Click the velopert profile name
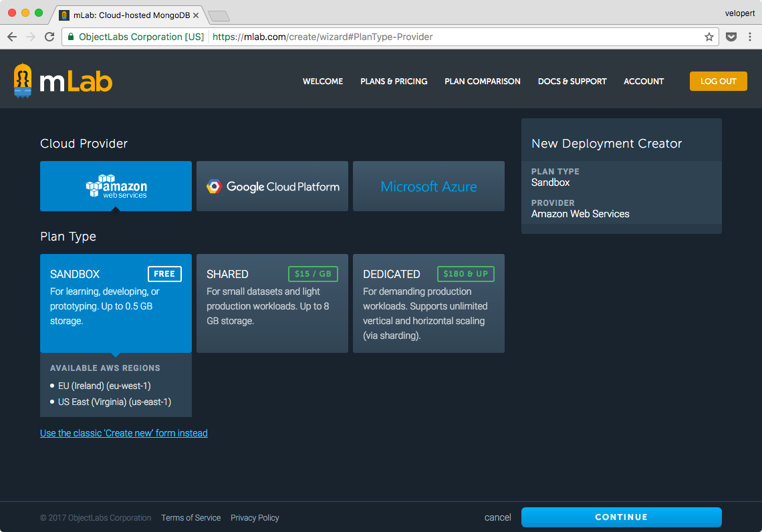762x532 pixels. [740, 13]
